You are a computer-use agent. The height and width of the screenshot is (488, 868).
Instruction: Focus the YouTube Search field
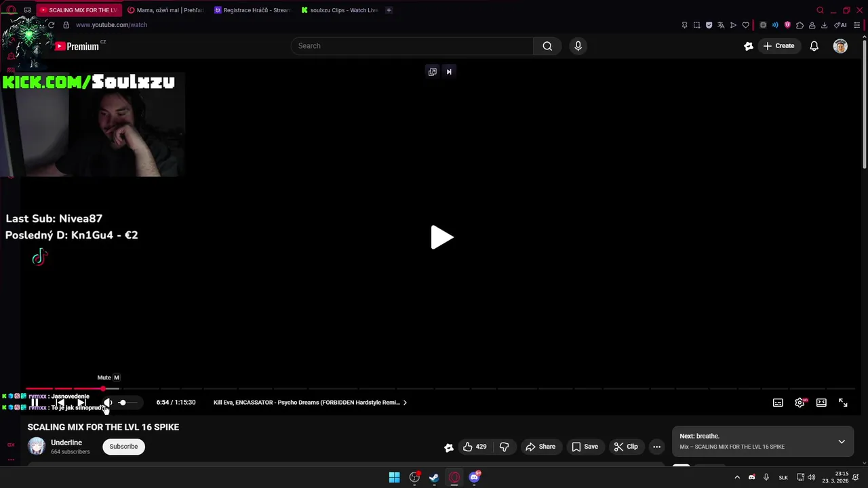414,46
